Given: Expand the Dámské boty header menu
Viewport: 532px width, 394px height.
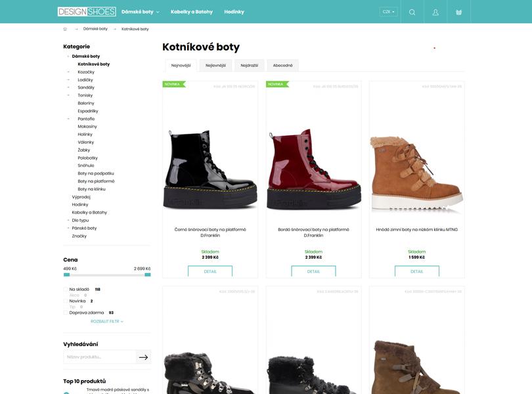Looking at the screenshot, I should click(140, 12).
